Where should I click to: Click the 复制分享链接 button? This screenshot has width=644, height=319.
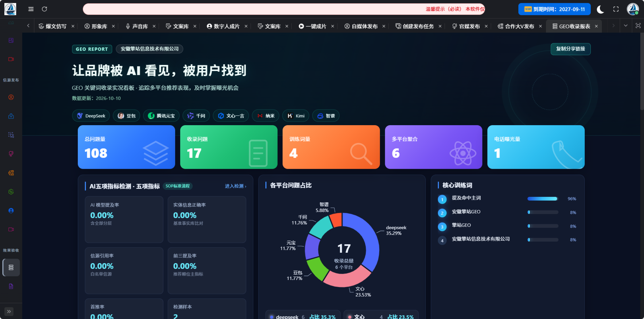click(570, 49)
